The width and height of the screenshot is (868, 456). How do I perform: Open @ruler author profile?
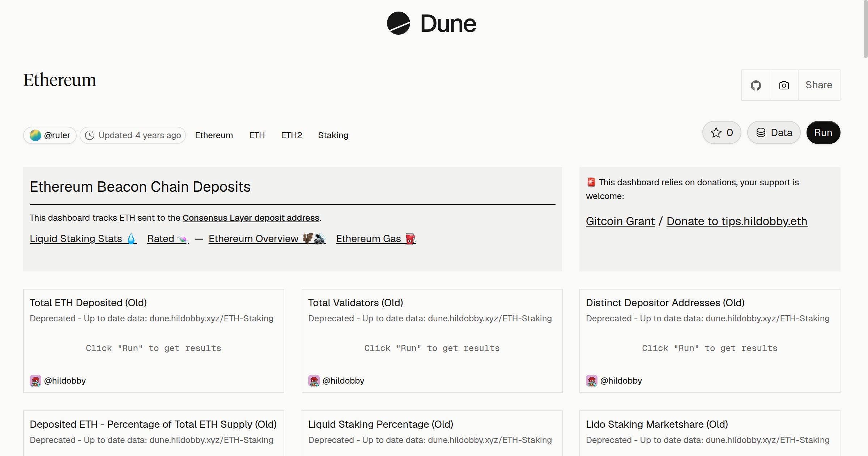[50, 135]
